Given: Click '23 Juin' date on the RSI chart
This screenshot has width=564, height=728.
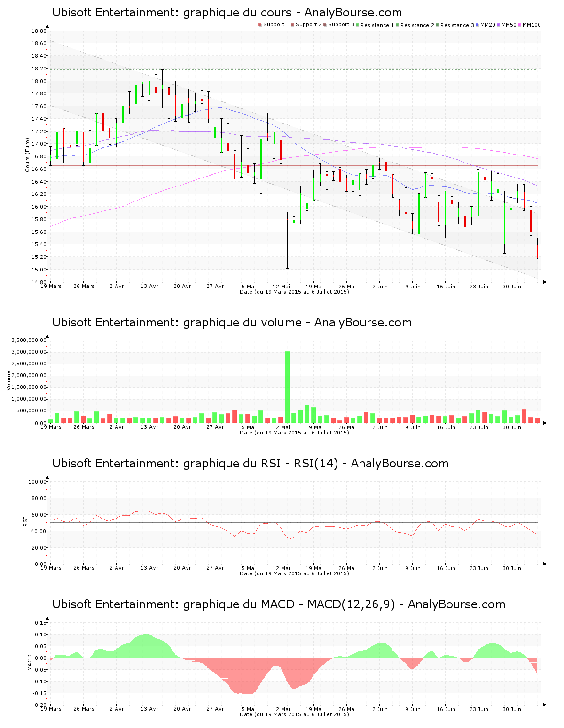Looking at the screenshot, I should tap(479, 568).
